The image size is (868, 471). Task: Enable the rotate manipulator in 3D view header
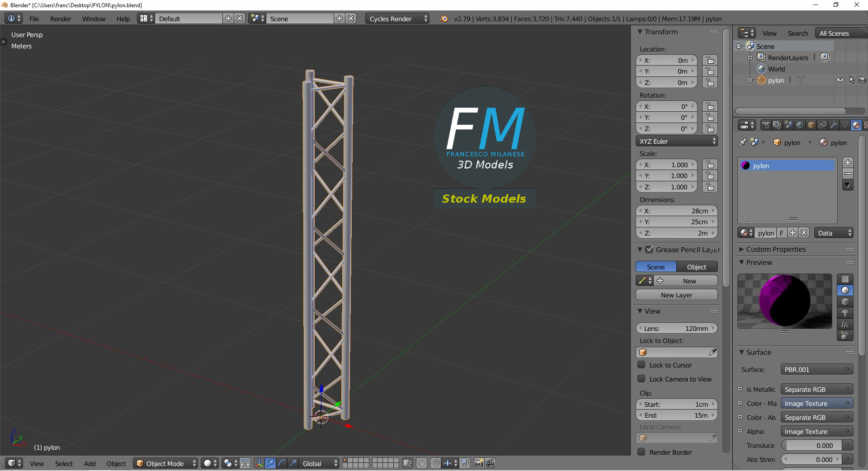point(282,463)
